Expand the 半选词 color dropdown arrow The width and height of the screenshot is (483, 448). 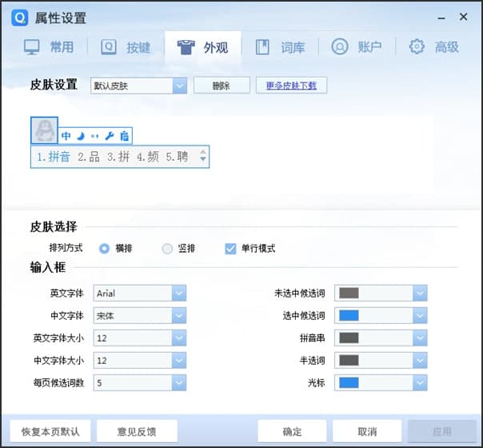pyautogui.click(x=420, y=361)
